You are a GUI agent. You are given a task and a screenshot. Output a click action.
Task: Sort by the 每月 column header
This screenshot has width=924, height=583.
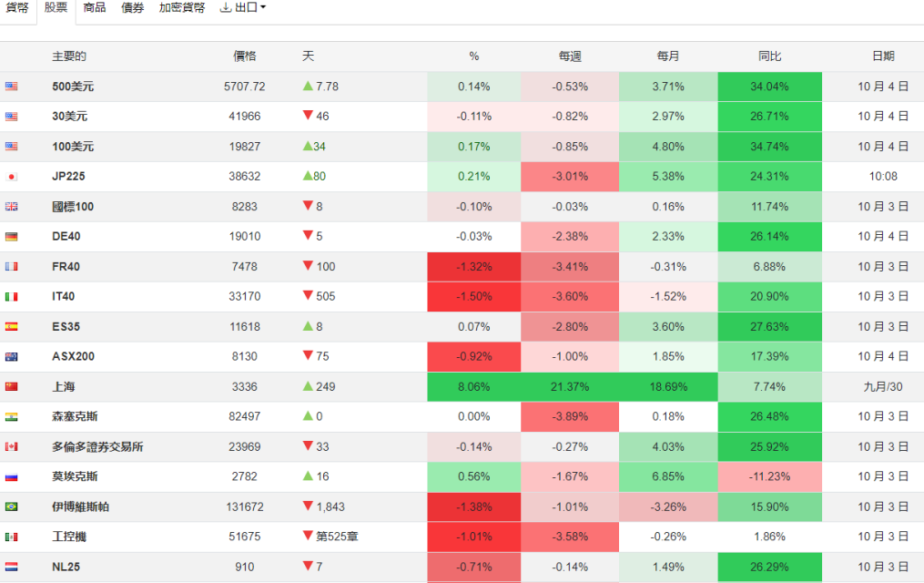668,56
